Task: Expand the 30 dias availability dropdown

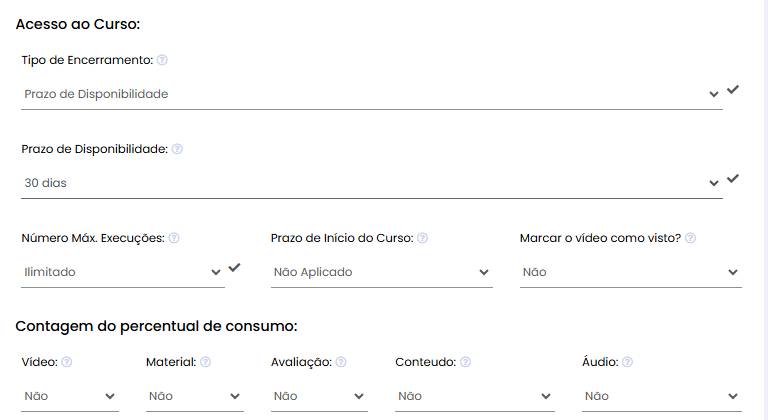Action: 370,183
